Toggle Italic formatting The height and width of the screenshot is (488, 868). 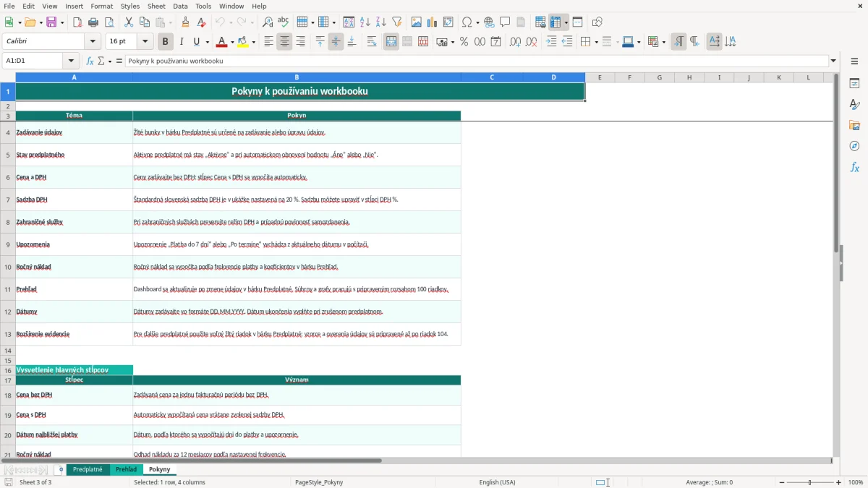[x=182, y=42]
